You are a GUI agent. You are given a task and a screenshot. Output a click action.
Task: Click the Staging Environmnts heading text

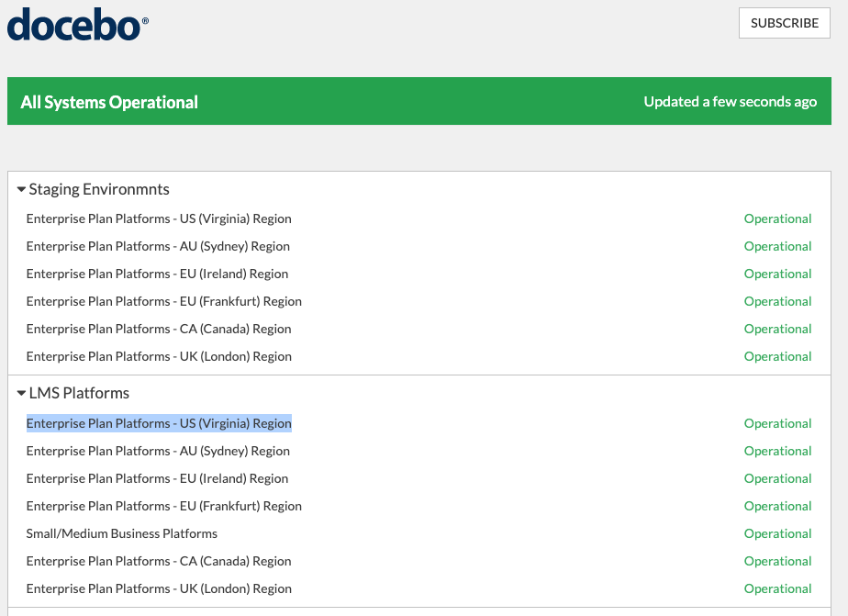click(99, 189)
